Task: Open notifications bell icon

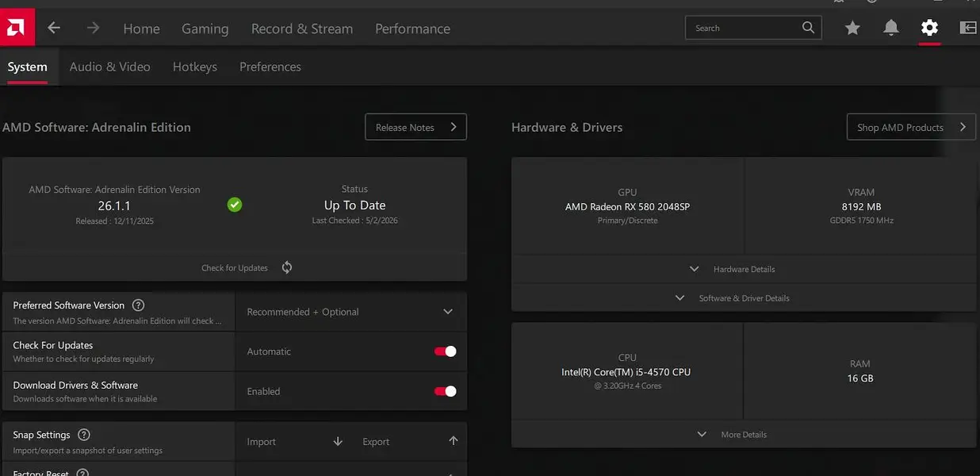Action: pyautogui.click(x=891, y=29)
